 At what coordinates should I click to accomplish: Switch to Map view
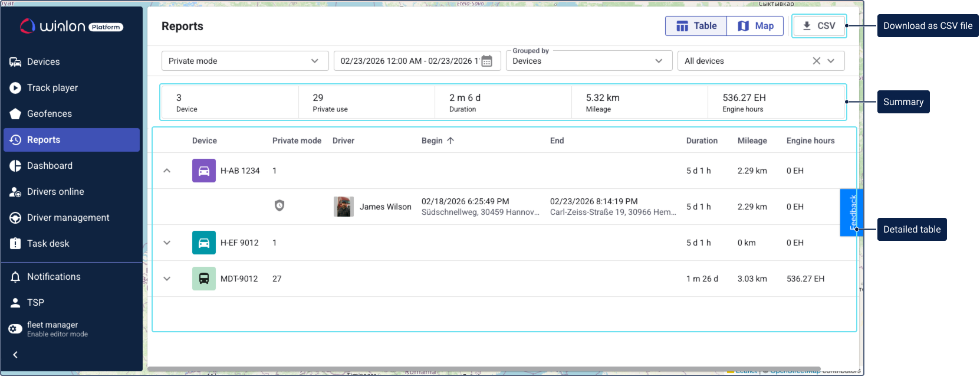[x=755, y=26]
